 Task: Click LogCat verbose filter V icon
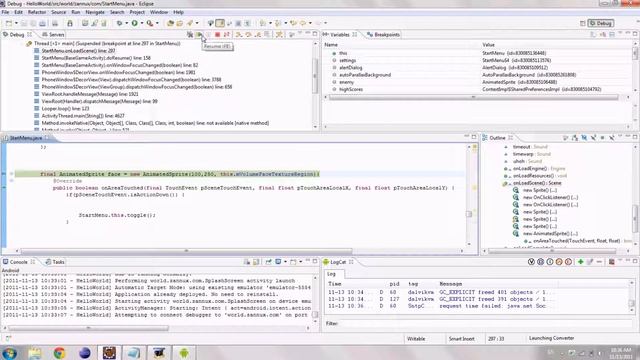click(x=531, y=262)
